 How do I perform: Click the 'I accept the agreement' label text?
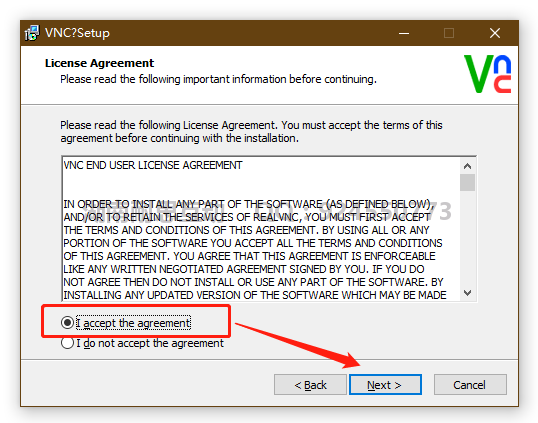133,323
